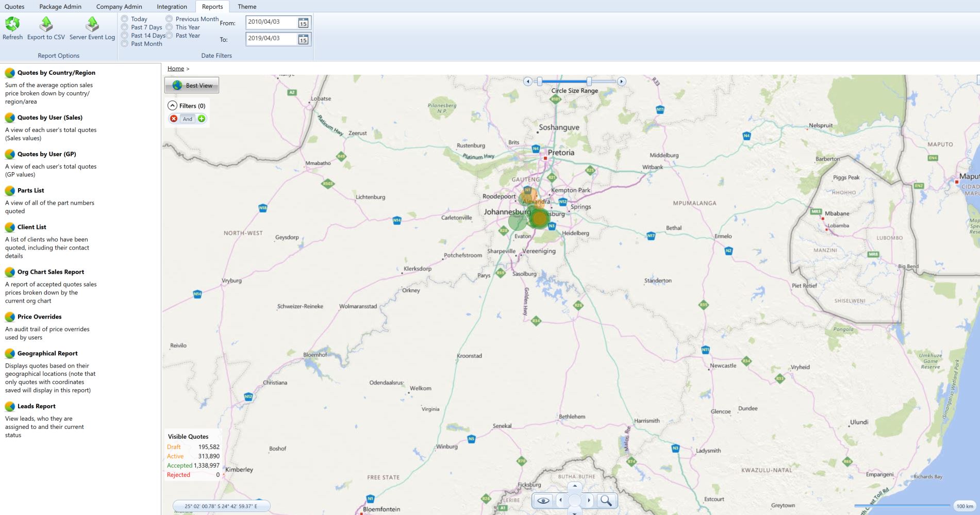Open the calendar picker for To date
This screenshot has width=980, height=515.
point(303,39)
